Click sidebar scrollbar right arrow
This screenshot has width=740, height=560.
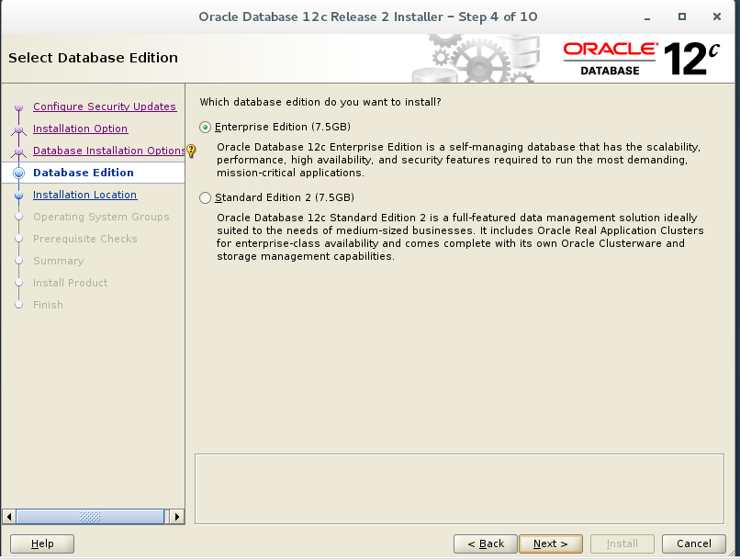(177, 517)
